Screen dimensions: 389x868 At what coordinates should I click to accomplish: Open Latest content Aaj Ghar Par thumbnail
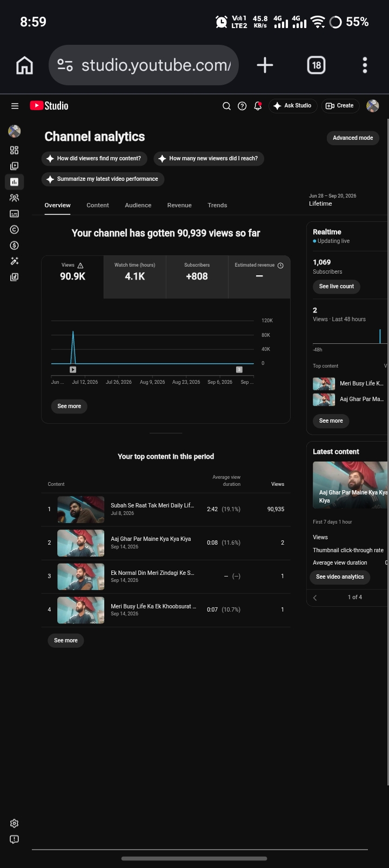(350, 485)
